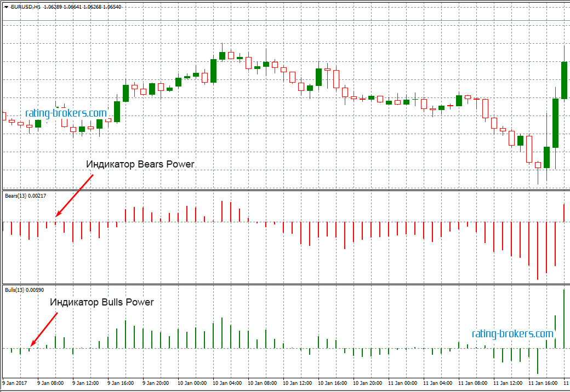Viewport: 570px width, 392px height.
Task: Click the 11 Jan 08:00 time label
Action: pyautogui.click(x=472, y=383)
